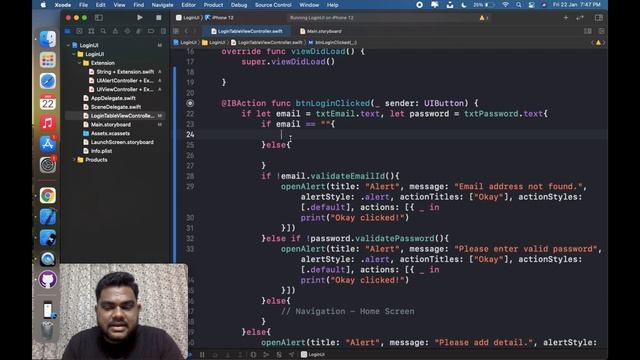Open the Issue navigator warning icon
This screenshot has width=640, height=360.
click(x=115, y=31)
